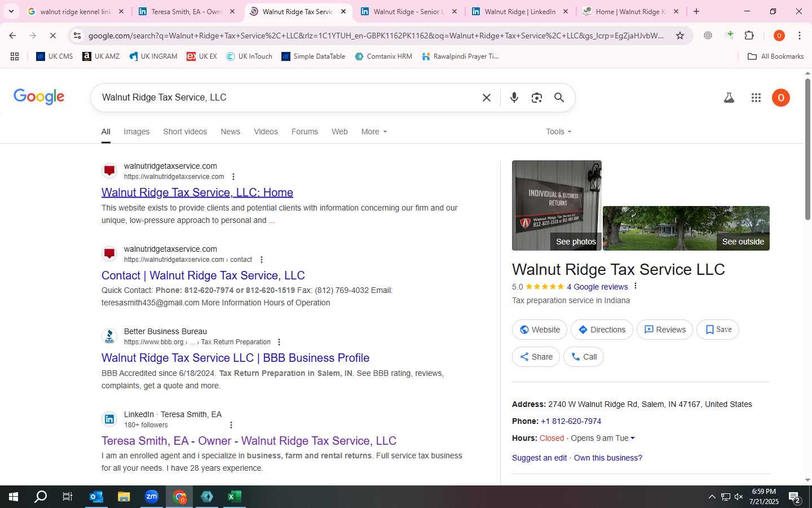Expand the Tools dropdown
Image resolution: width=812 pixels, height=508 pixels.
[558, 132]
